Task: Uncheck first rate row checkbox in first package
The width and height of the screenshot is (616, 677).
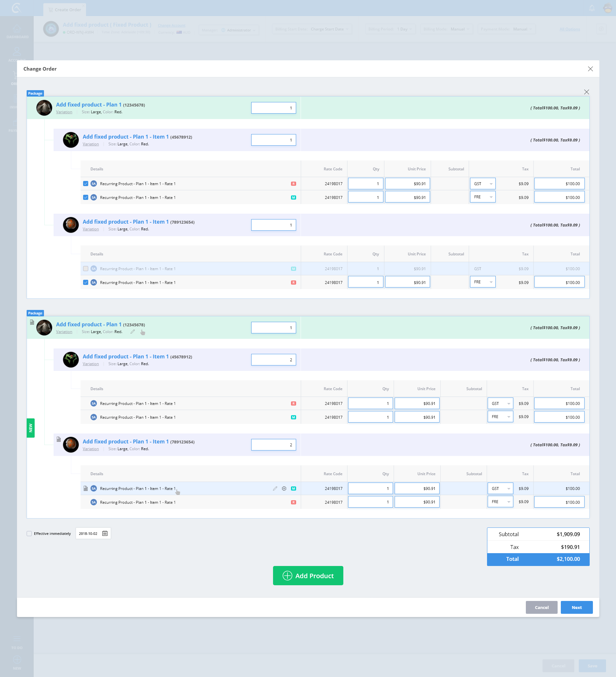Action: [86, 184]
